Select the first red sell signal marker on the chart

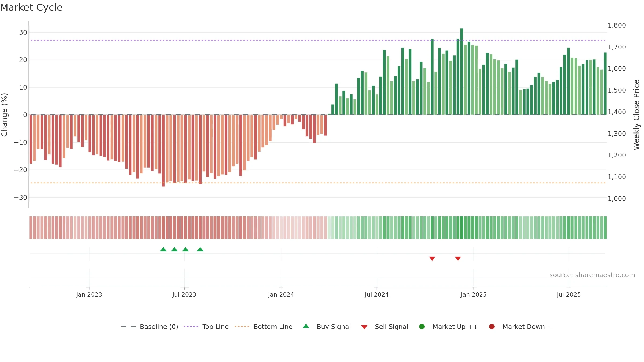click(432, 258)
